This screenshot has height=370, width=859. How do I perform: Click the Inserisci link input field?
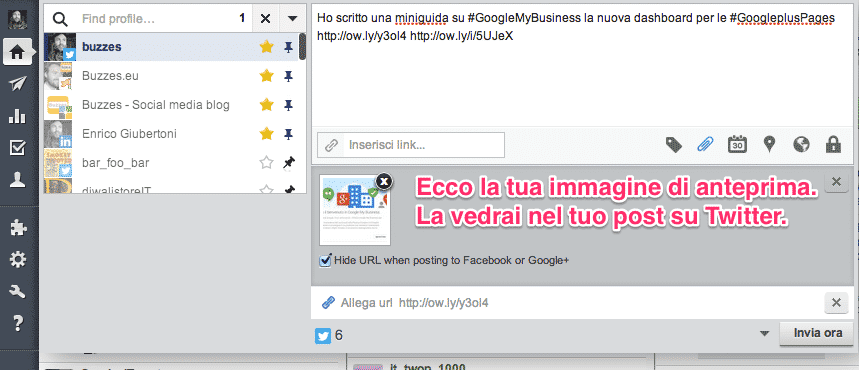(x=423, y=145)
